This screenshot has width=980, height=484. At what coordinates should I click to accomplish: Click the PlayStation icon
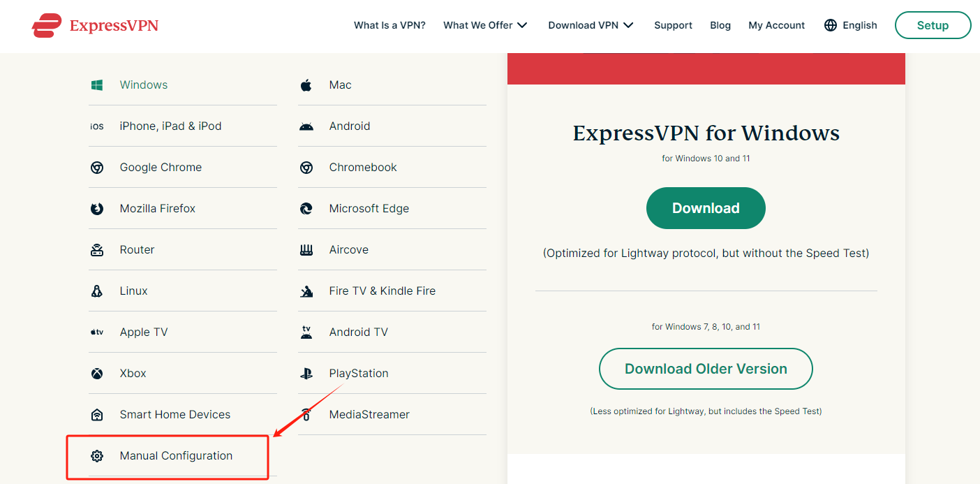click(306, 374)
